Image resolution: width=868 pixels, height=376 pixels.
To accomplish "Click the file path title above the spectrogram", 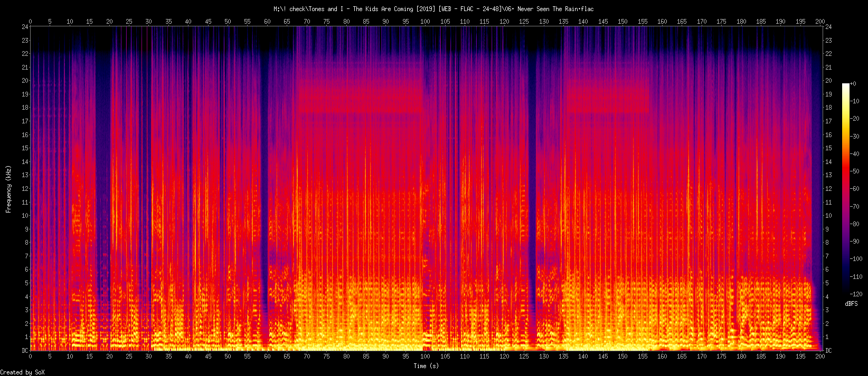I will 433,9.
